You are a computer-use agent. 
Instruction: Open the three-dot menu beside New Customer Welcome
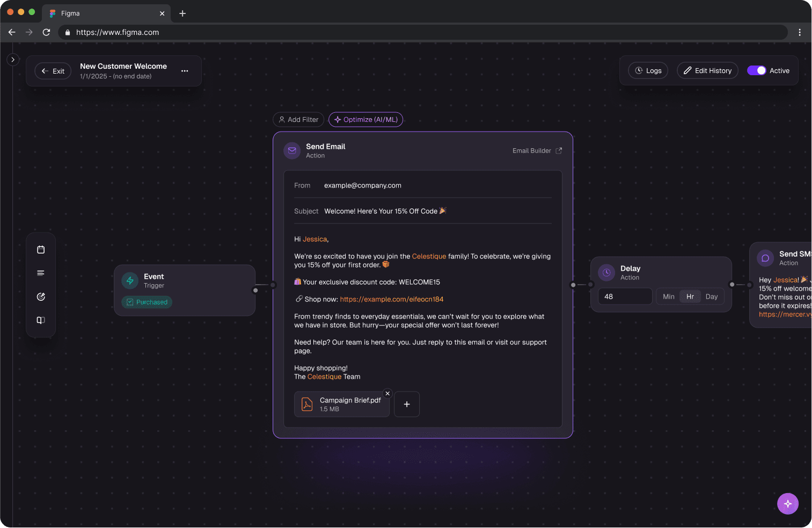coord(185,70)
